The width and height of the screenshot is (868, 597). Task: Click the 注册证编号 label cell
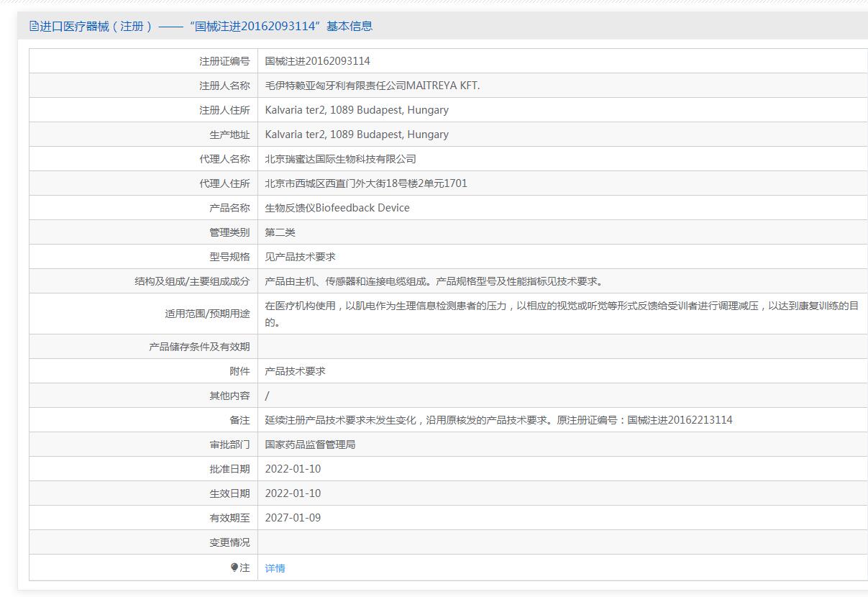point(143,61)
